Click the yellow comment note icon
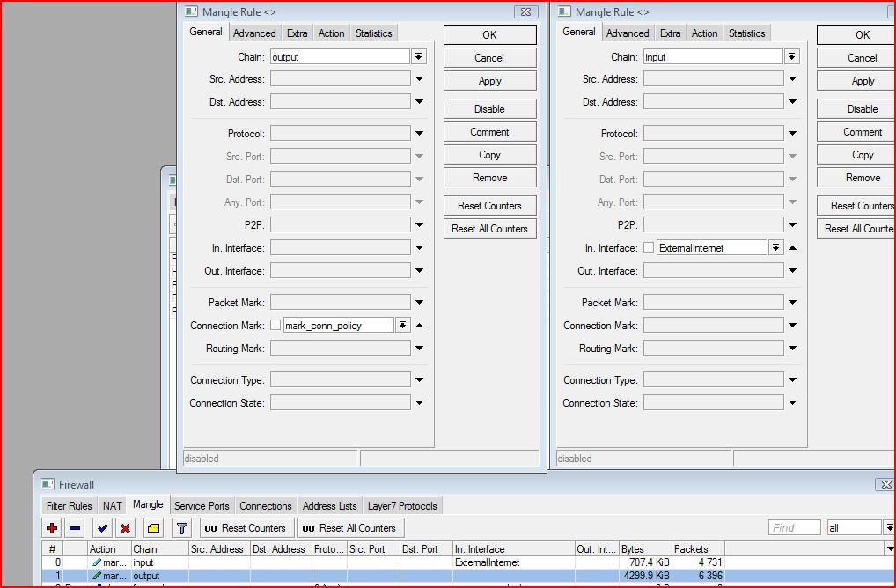 pos(153,528)
